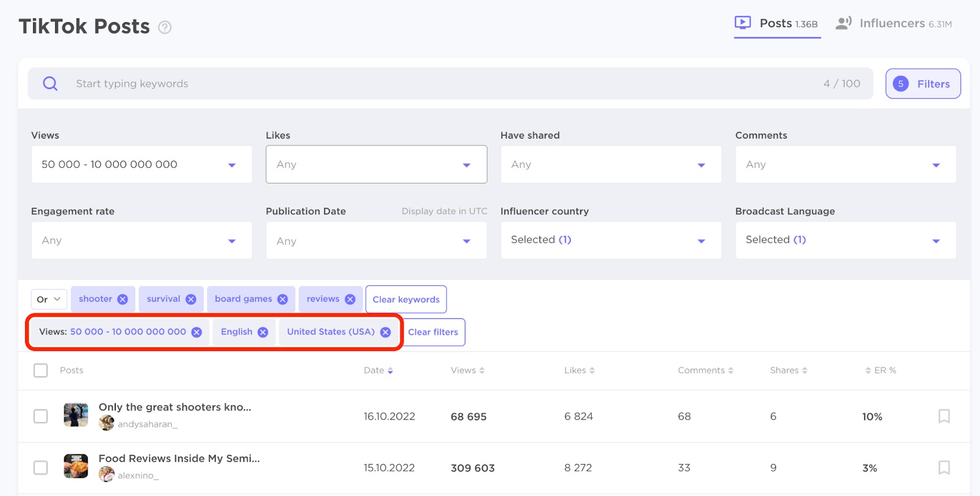
Task: Click the Influencers tab person icon
Action: coord(843,23)
